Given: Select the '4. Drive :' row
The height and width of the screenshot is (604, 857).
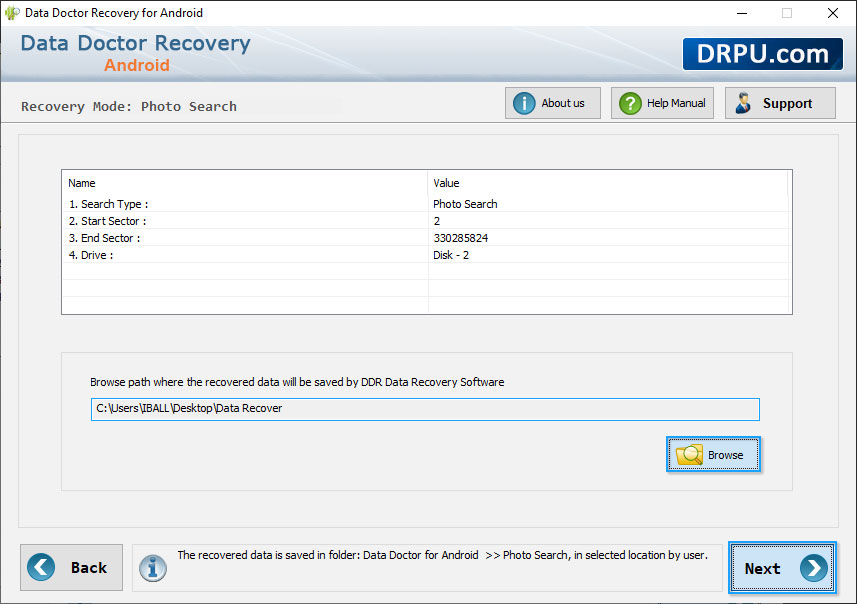Looking at the screenshot, I should (x=426, y=255).
